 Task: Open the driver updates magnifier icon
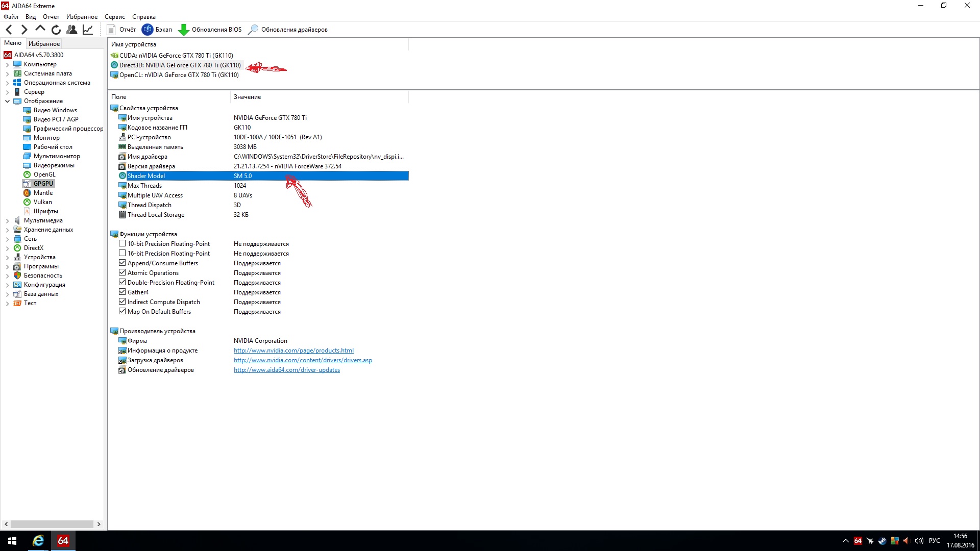point(253,30)
